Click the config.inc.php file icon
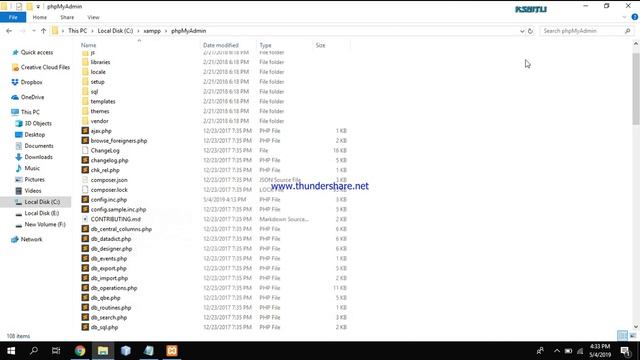Screen dimensions: 640x360 click(85, 199)
